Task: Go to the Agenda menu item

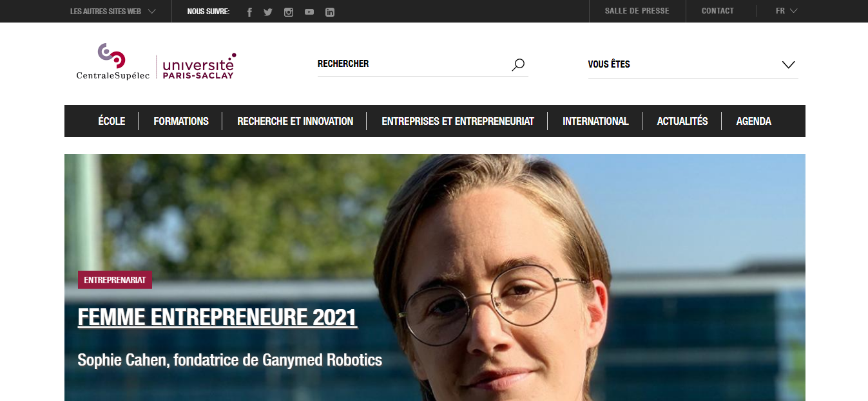Action: point(753,121)
